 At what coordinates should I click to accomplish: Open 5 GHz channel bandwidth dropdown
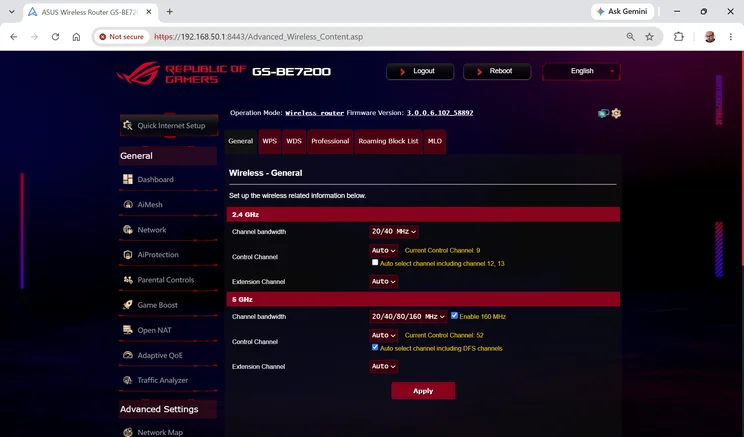[x=408, y=316]
